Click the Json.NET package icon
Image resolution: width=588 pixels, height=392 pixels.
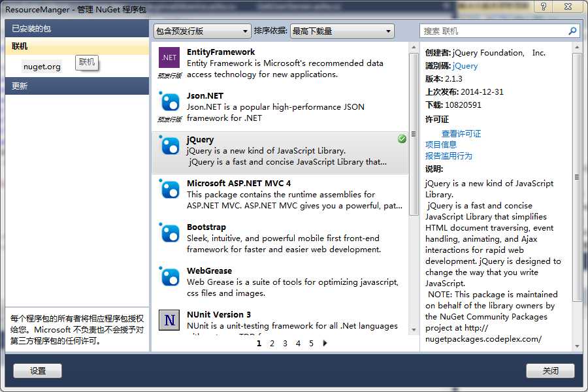click(169, 101)
